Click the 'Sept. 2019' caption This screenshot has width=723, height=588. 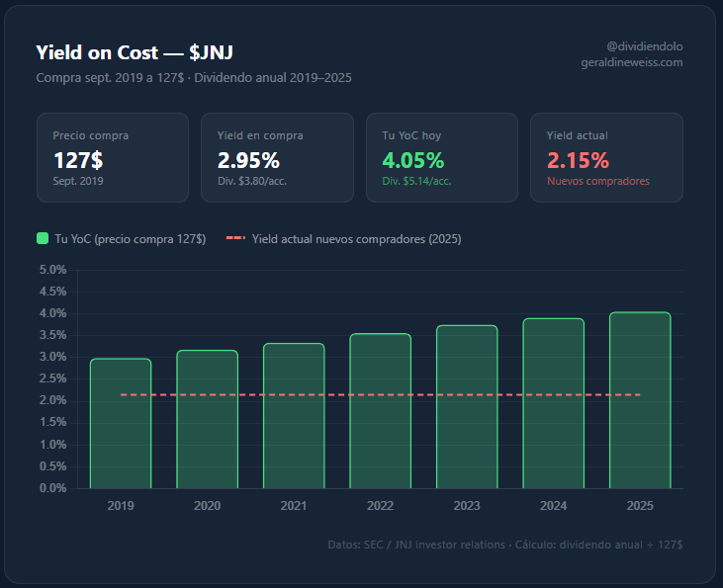point(78,181)
